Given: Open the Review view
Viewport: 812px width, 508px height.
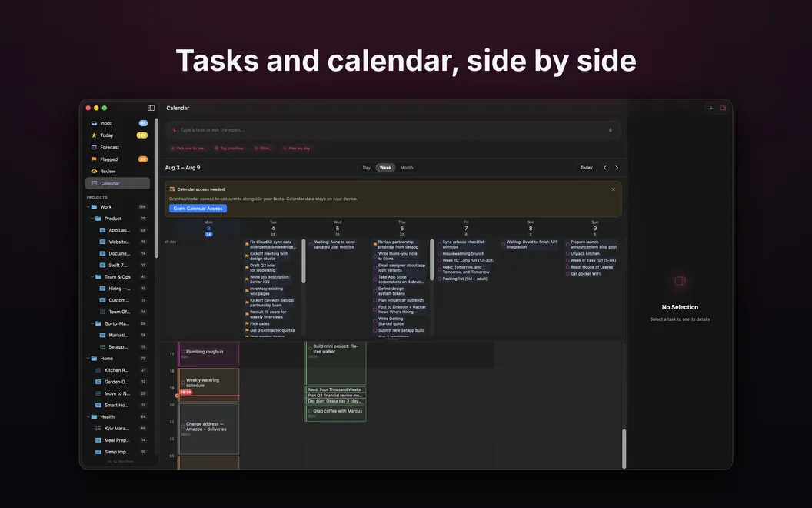Looking at the screenshot, I should pos(117,171).
